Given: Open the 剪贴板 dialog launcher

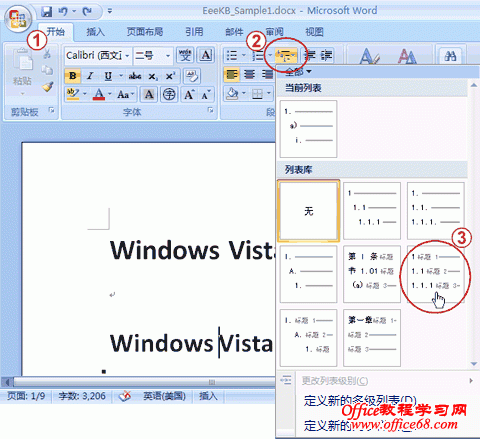Looking at the screenshot, I should 51,110.
